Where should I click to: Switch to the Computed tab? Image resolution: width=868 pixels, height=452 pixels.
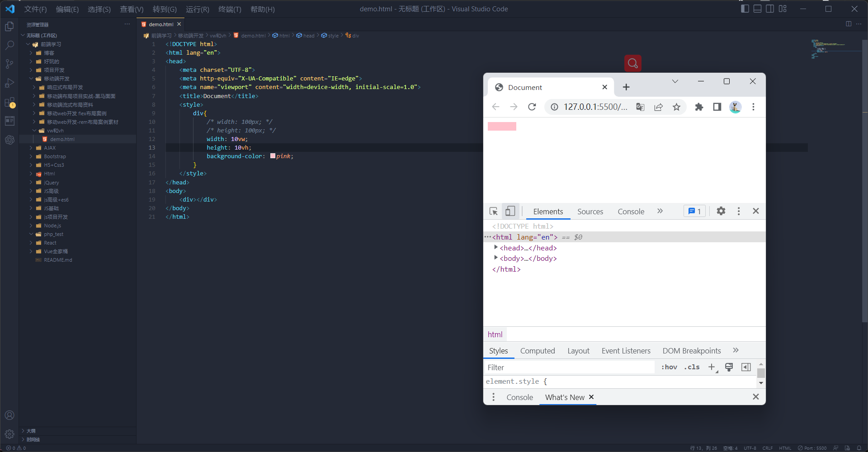538,351
